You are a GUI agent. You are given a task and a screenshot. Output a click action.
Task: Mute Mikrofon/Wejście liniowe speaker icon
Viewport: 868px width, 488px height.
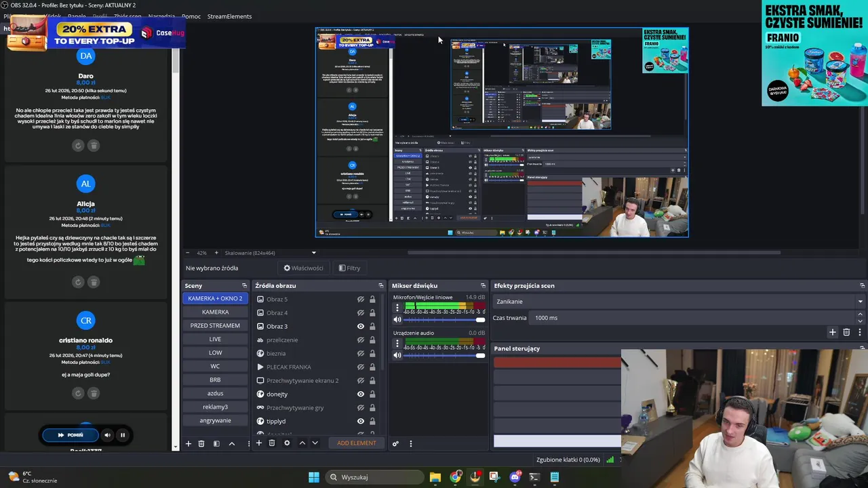(x=397, y=320)
